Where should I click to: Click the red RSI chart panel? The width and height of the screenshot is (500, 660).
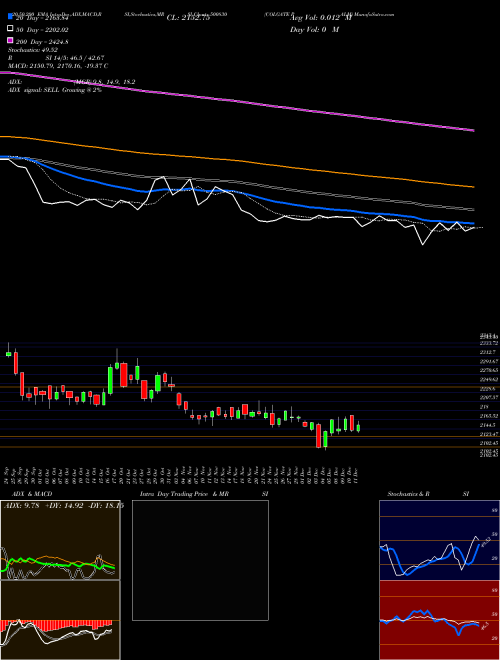(x=439, y=620)
